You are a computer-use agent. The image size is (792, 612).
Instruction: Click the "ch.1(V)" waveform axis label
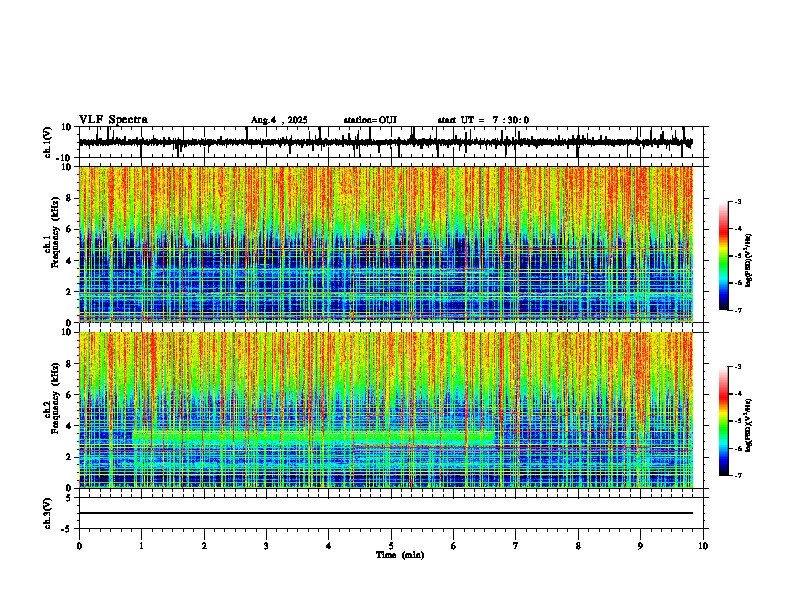click(x=48, y=142)
